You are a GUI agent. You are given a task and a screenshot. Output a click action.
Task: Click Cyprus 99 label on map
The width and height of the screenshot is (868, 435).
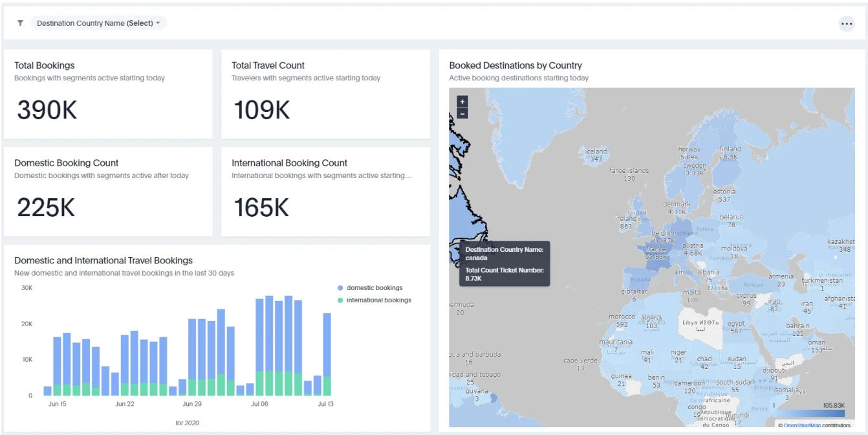(746, 299)
